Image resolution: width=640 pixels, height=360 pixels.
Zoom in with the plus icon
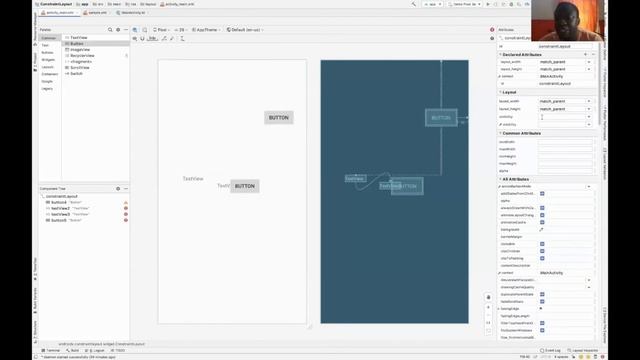coord(488,307)
